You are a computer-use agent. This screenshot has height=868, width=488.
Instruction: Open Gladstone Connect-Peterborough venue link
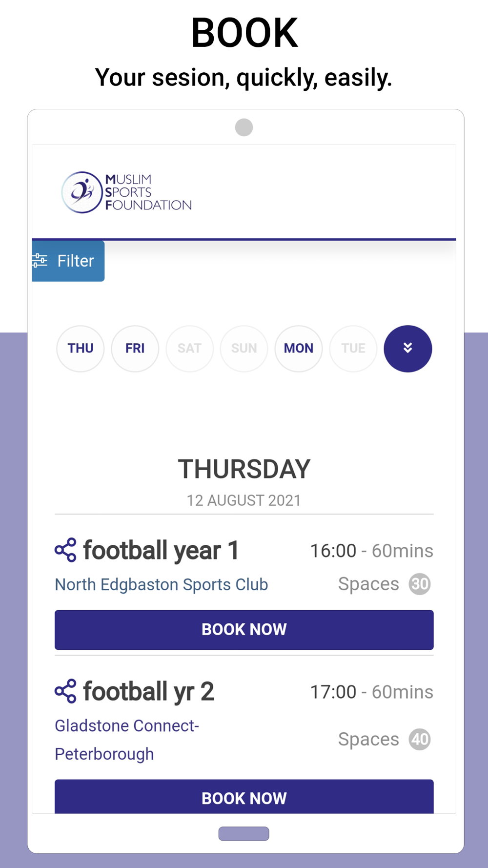click(127, 740)
